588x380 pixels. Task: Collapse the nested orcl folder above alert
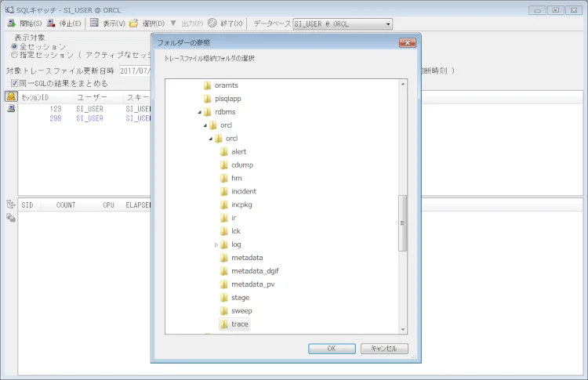click(x=211, y=139)
